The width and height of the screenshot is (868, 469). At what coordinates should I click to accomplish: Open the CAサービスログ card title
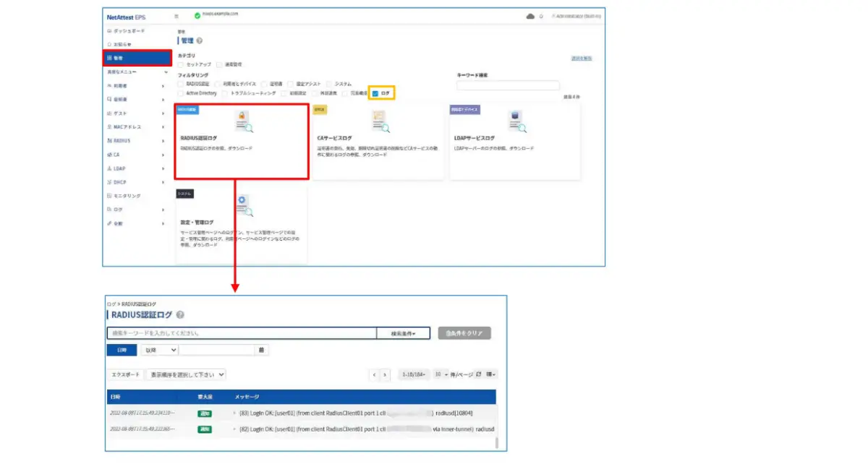pyautogui.click(x=334, y=137)
